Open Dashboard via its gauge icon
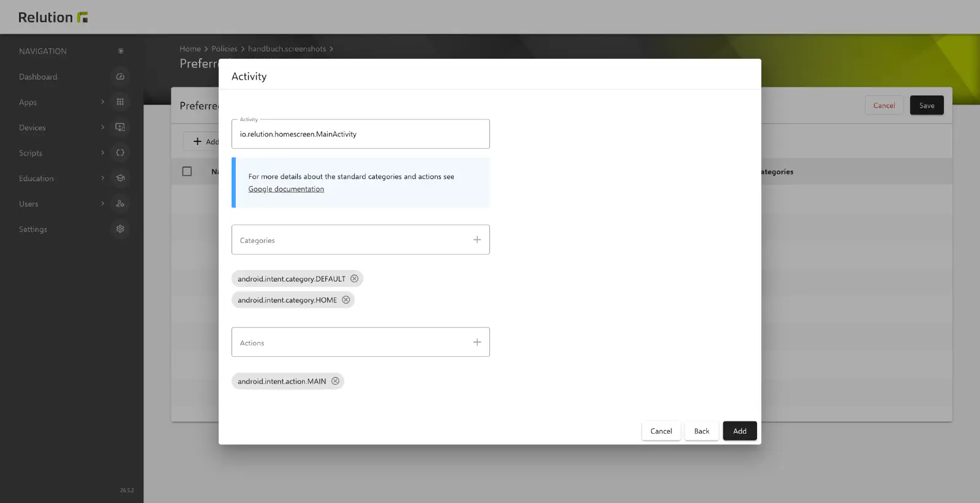This screenshot has width=980, height=503. tap(120, 76)
